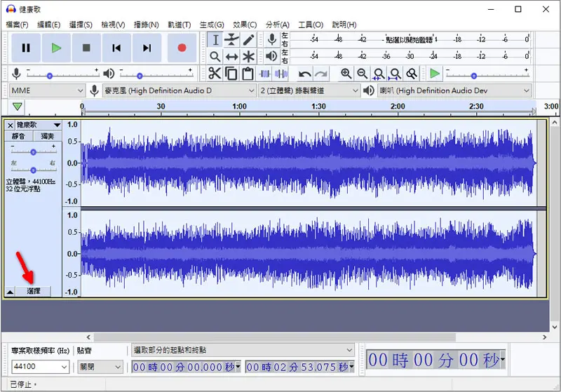Click the Paste clipboard icon
This screenshot has height=392, width=561.
[248, 74]
